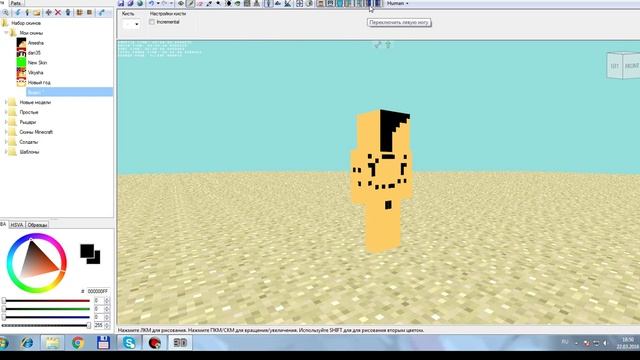Open the Undo history dropdown arrow
Screen dimensions: 640x360
[x=158, y=3]
